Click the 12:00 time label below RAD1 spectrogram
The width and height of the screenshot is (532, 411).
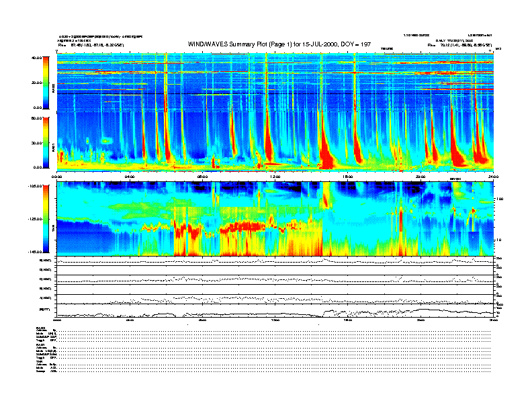[x=275, y=177]
